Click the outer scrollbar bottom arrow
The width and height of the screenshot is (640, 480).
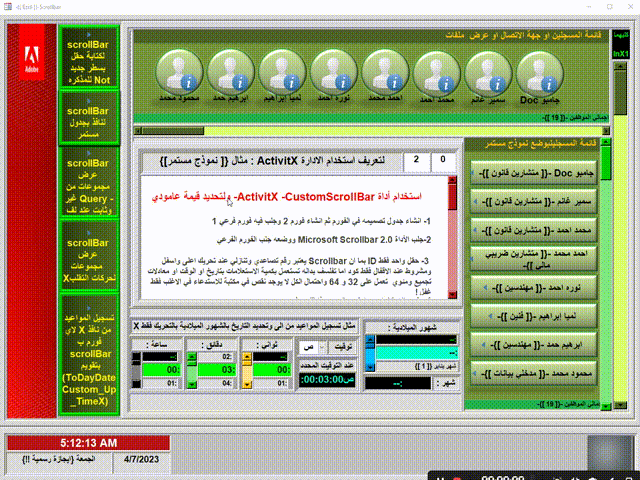tap(620, 405)
